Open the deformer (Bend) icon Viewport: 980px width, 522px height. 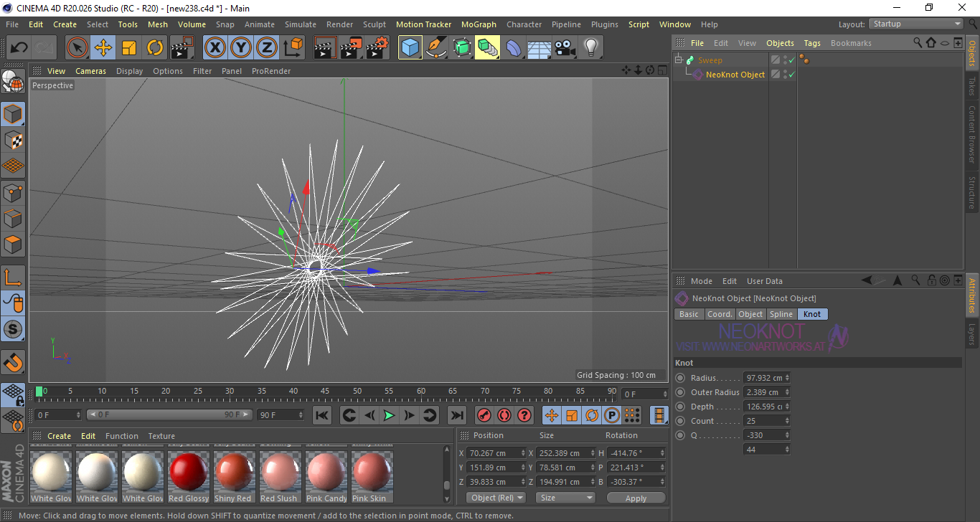coord(514,48)
